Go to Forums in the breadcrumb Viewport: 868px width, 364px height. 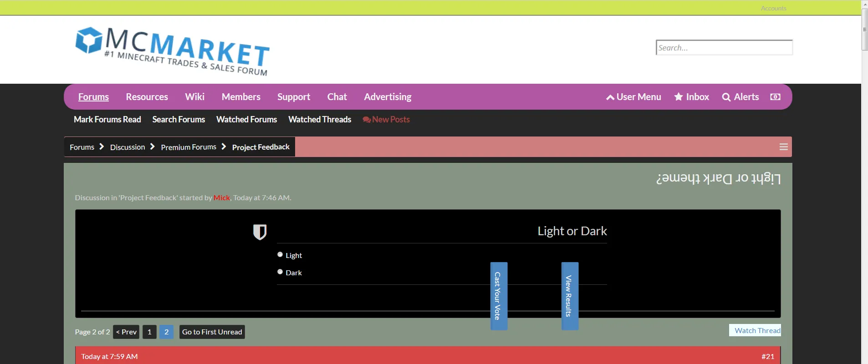82,147
